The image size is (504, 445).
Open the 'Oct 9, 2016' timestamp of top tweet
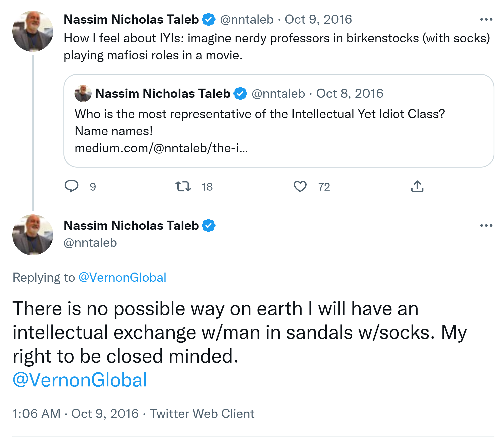point(318,19)
